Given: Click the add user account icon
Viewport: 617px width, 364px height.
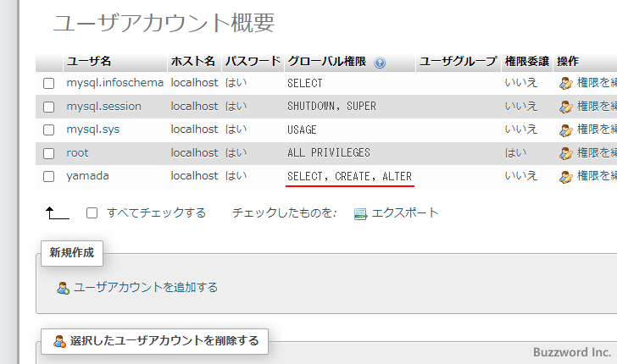Looking at the screenshot, I should 63,288.
